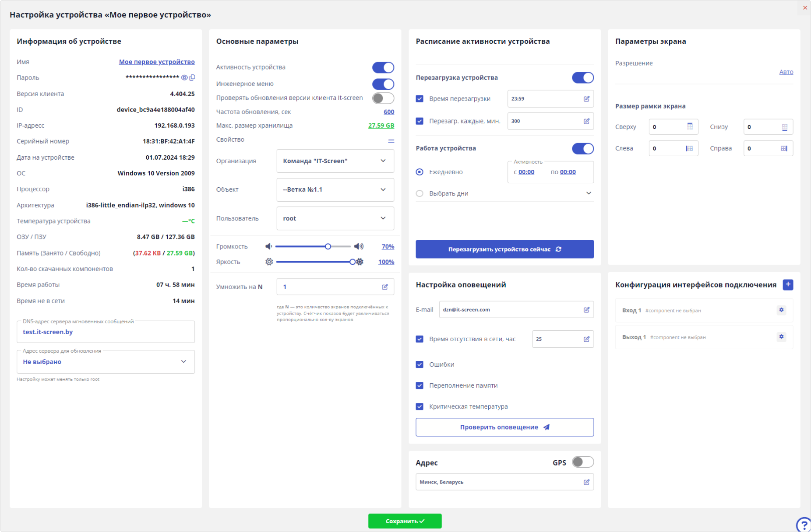Open settings gear for Вход 1 interface
The image size is (811, 532).
point(781,310)
